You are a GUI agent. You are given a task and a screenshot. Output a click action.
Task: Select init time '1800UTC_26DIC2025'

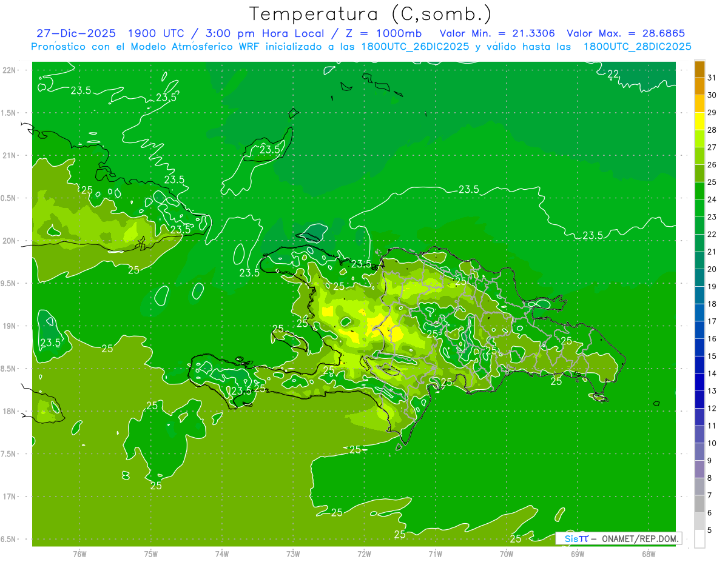414,47
